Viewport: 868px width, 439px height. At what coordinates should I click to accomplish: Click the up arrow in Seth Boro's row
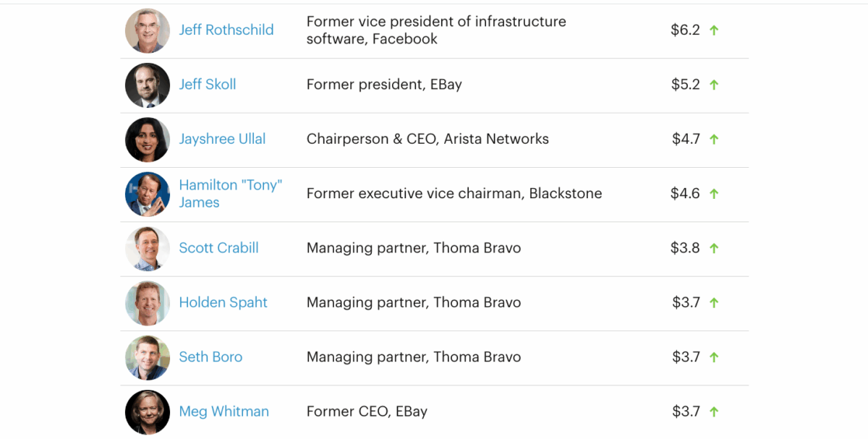[x=714, y=357]
